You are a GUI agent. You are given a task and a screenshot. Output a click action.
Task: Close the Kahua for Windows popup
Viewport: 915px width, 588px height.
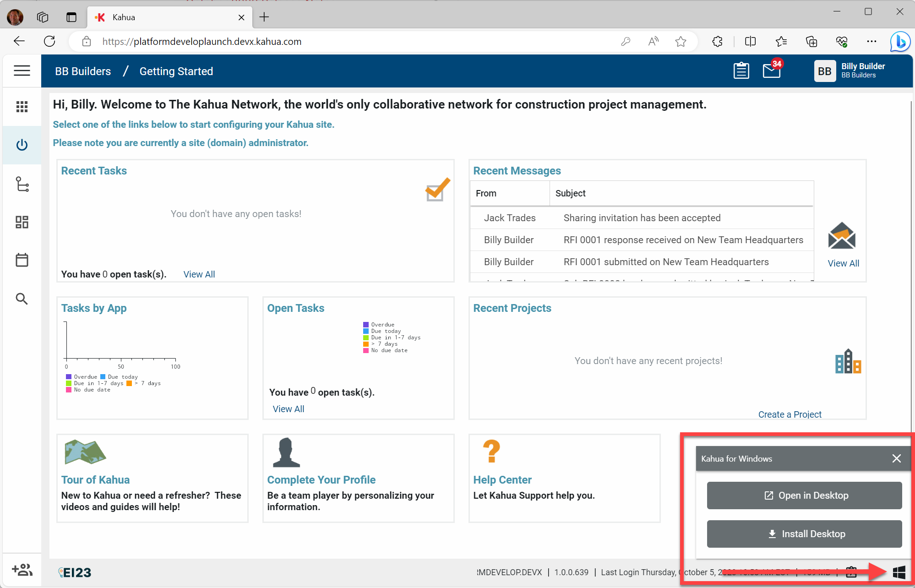click(x=896, y=458)
